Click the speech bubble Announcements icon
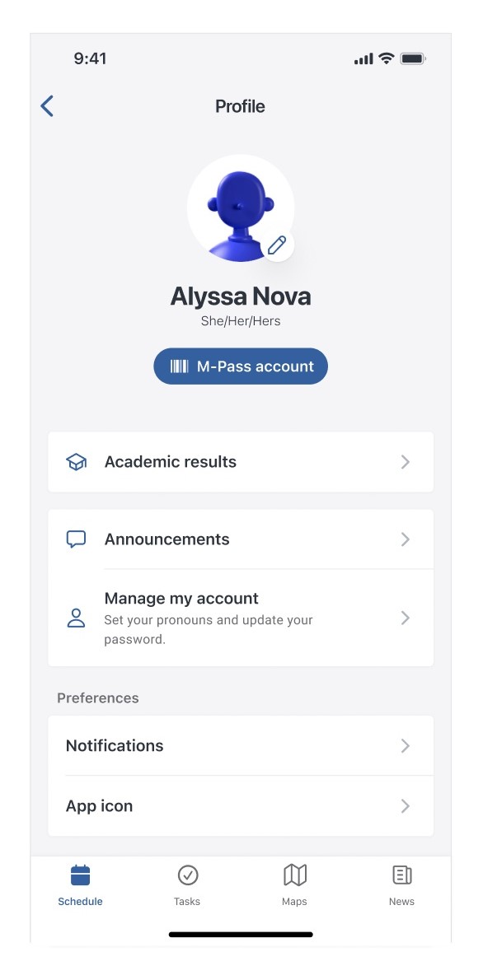This screenshot has height=980, width=483. [x=77, y=539]
